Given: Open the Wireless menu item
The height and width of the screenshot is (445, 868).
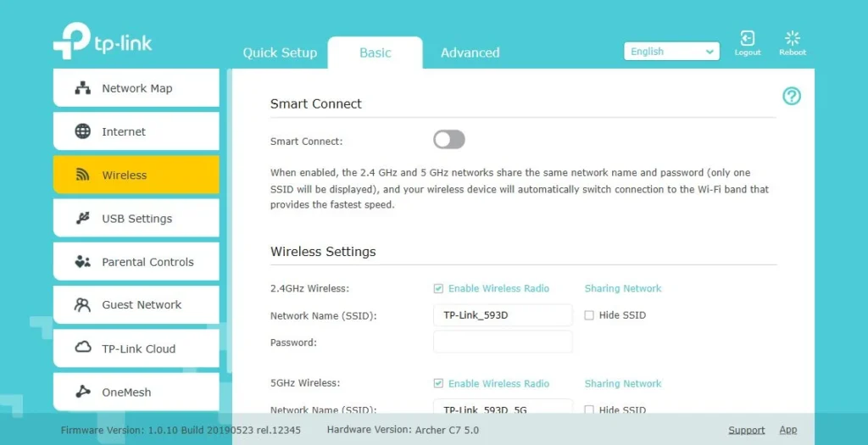Looking at the screenshot, I should click(x=136, y=175).
